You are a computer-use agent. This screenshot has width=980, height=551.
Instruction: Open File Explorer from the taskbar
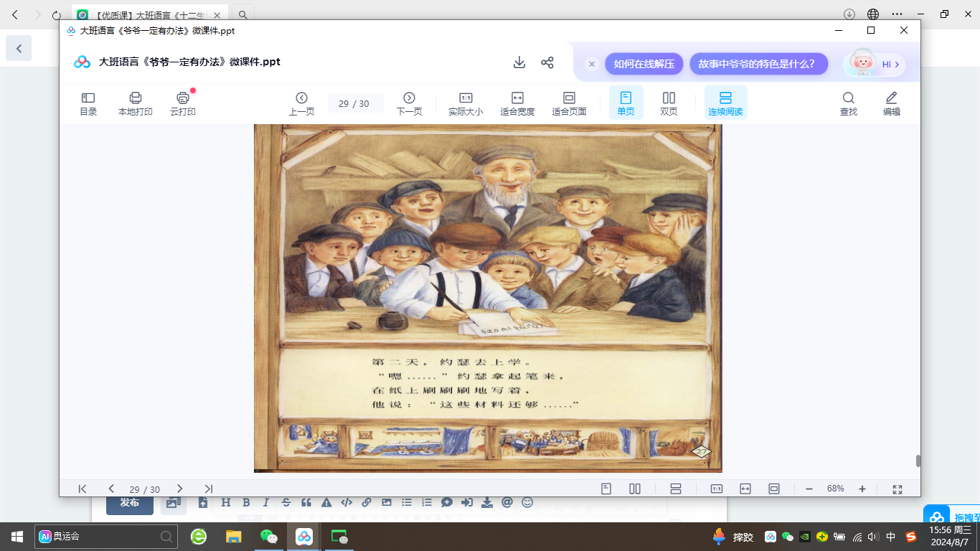click(x=233, y=536)
